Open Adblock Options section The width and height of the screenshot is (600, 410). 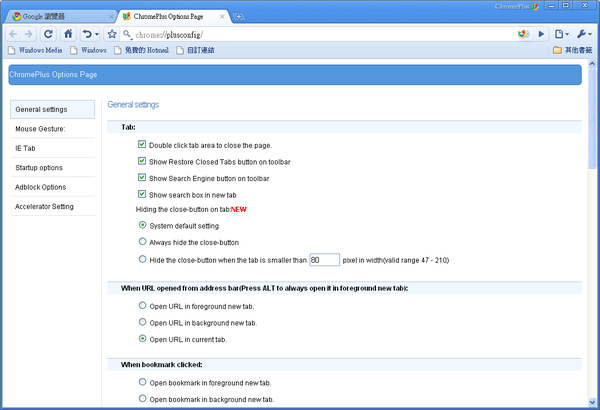click(x=52, y=187)
